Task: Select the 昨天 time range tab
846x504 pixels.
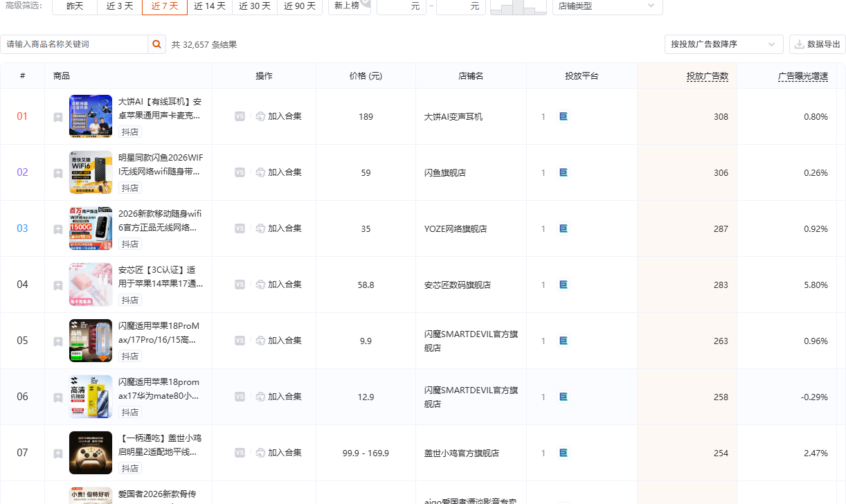Action: (x=75, y=6)
